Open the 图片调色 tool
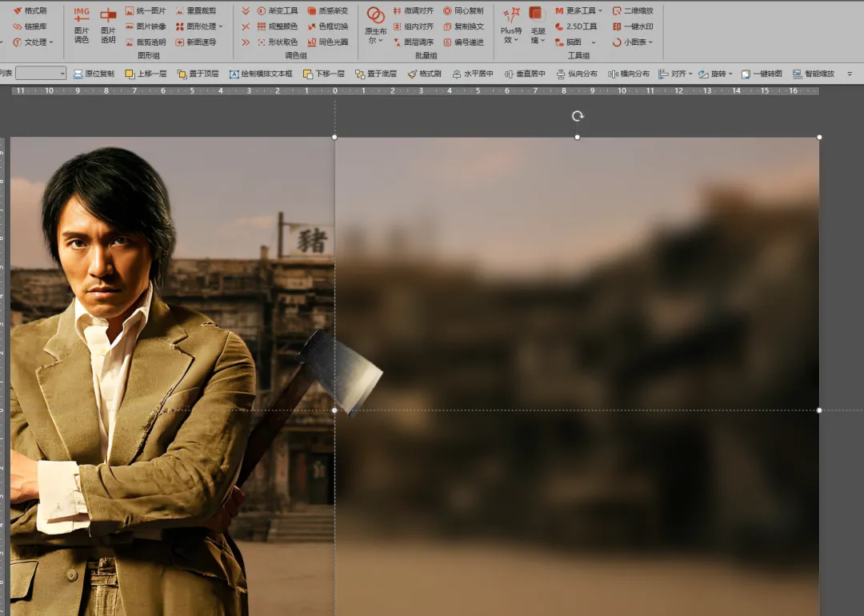The width and height of the screenshot is (864, 616). tap(82, 26)
